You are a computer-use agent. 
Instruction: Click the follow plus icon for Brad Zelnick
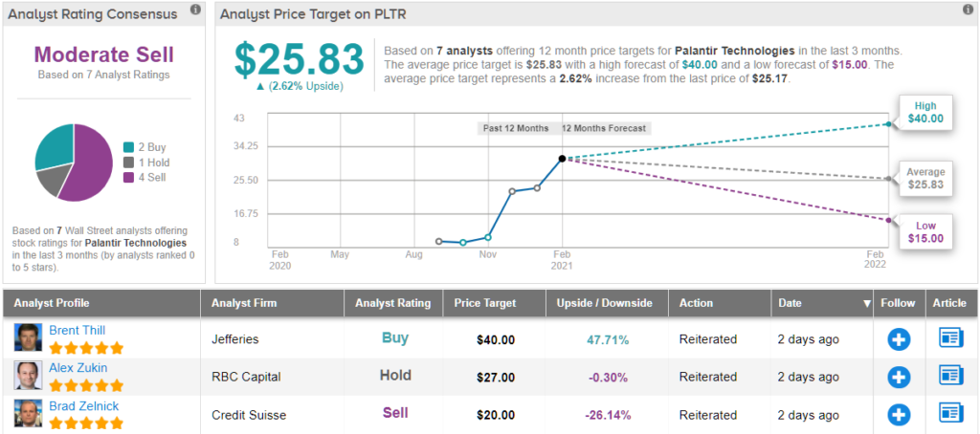pos(899,413)
